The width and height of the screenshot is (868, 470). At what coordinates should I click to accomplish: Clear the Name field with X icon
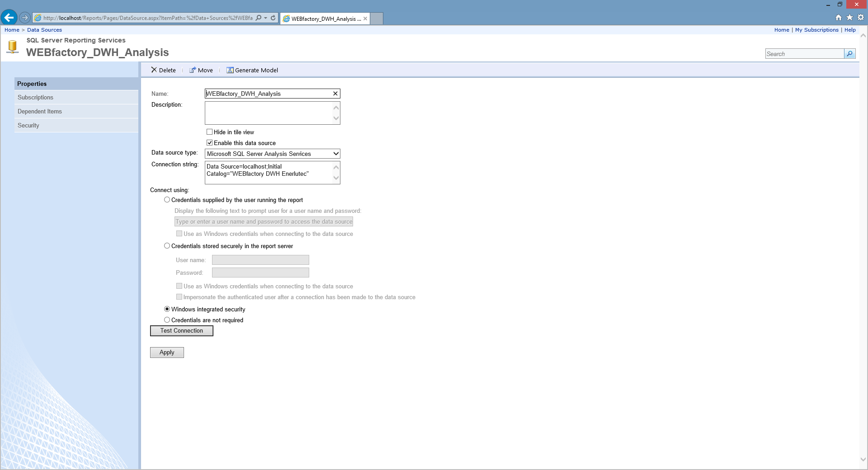click(x=335, y=94)
